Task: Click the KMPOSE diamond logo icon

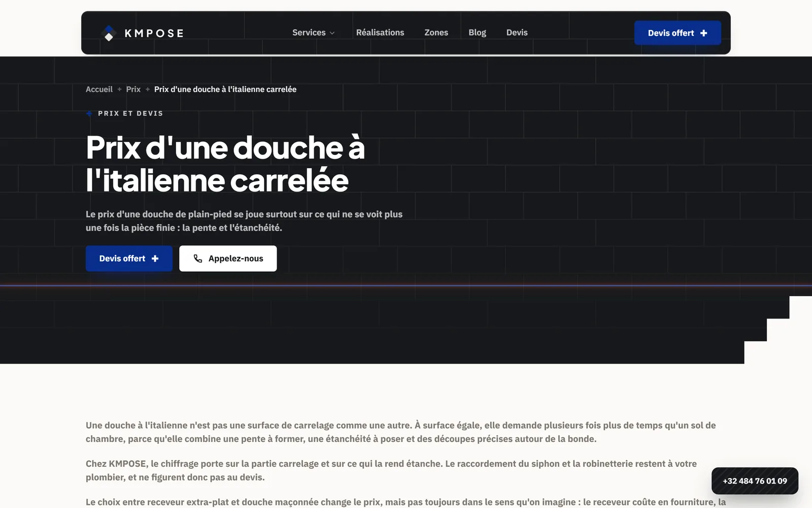Action: pos(109,33)
